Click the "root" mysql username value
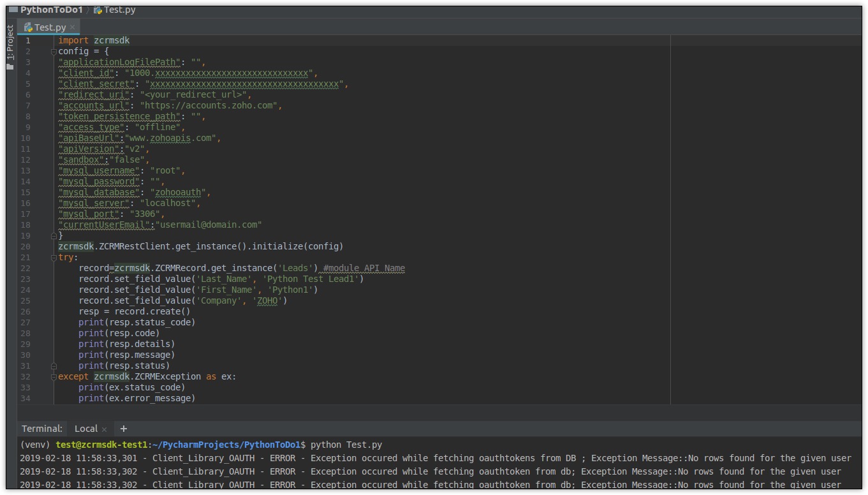868x495 pixels. coord(165,170)
